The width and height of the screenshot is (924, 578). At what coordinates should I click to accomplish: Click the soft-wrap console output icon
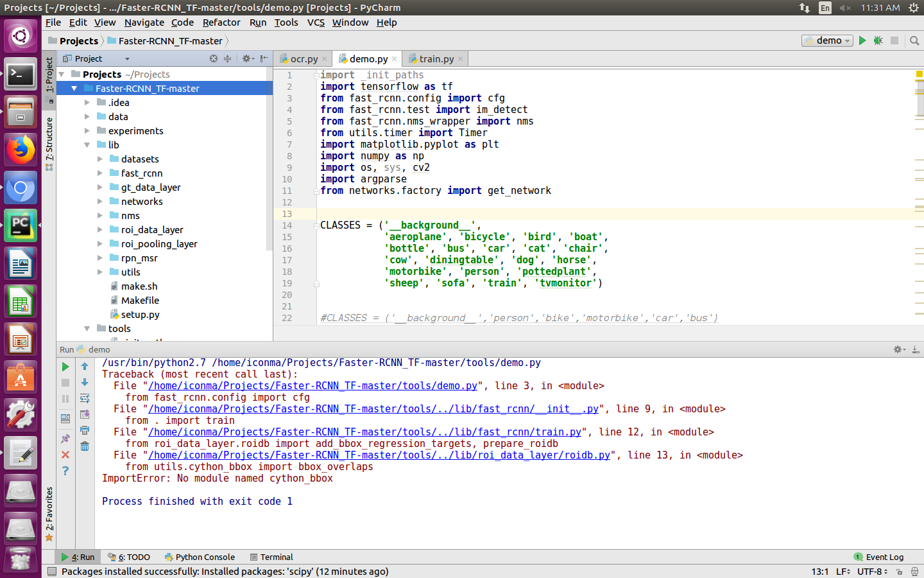tap(85, 398)
